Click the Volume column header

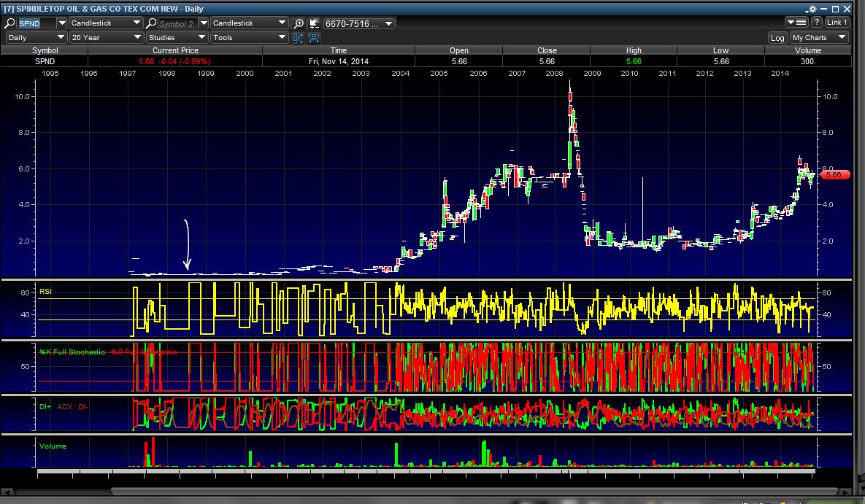807,50
